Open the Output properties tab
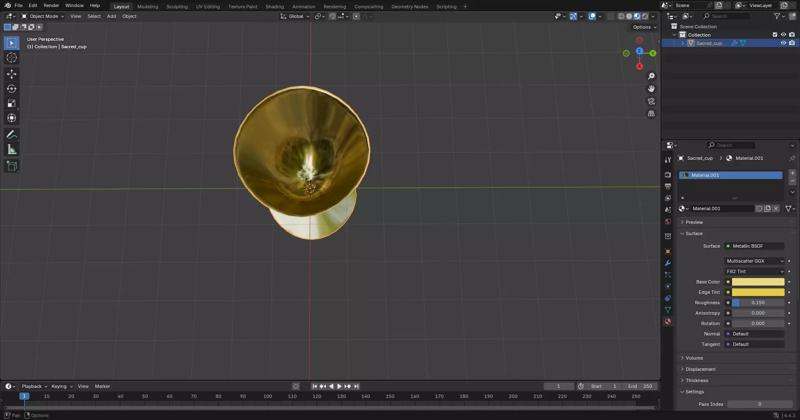 pyautogui.click(x=668, y=187)
